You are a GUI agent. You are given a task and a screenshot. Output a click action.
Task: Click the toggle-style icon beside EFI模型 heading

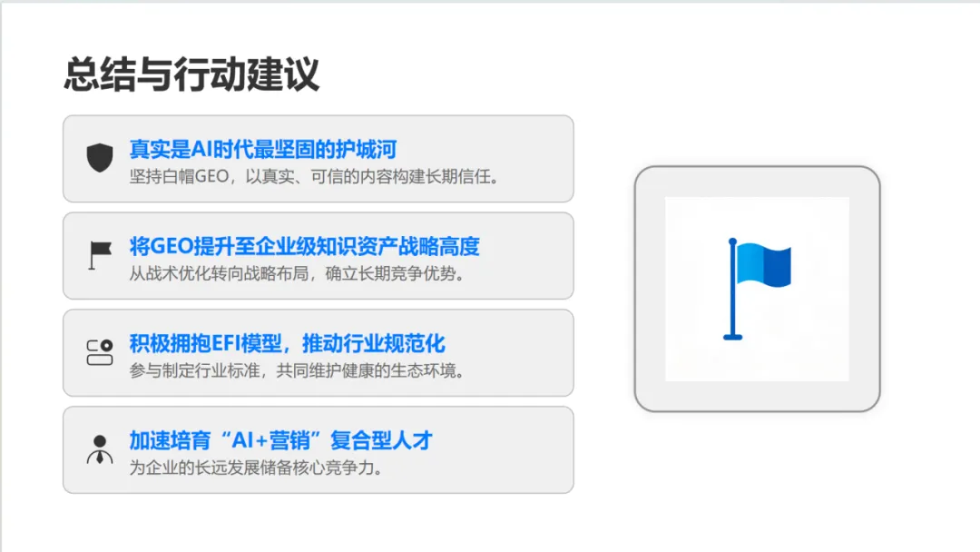100,352
